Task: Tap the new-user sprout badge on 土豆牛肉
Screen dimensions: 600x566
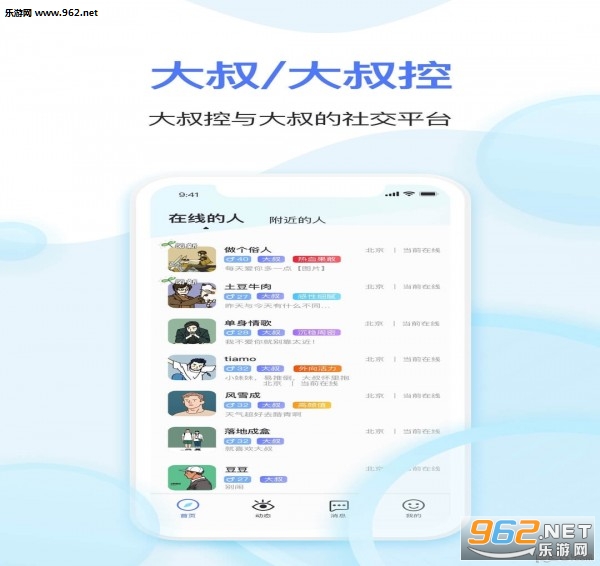Action: [179, 281]
